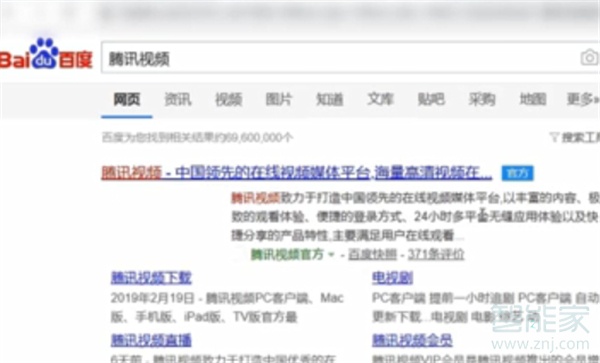Open the 腾讯视频 - 中国领先的在线视频媒体平台 result
The width and height of the screenshot is (600, 363).
[x=297, y=173]
